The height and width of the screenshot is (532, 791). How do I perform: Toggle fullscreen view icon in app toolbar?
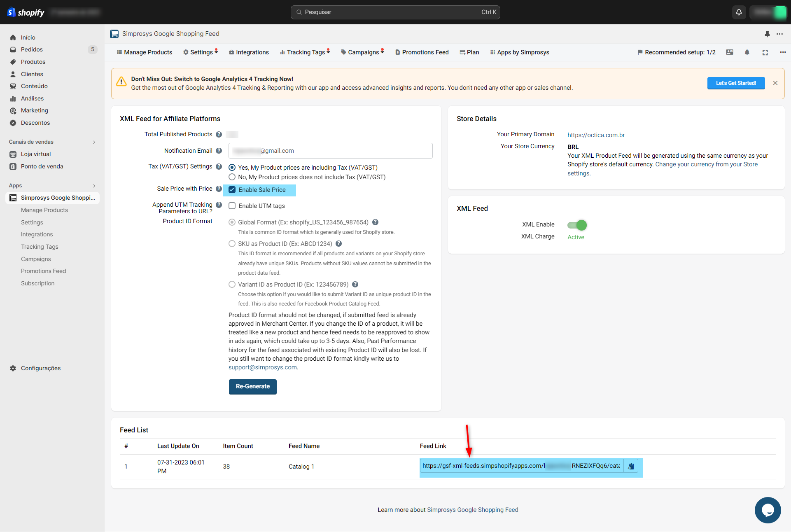point(765,52)
